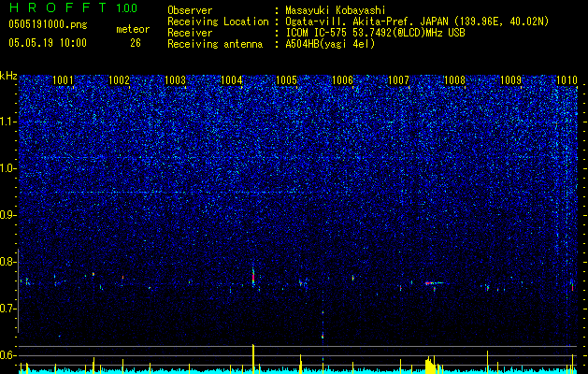Click the Ogata-vill. Akita-Pref. JAPAN location text
This screenshot has height=374, width=588.
click(417, 22)
